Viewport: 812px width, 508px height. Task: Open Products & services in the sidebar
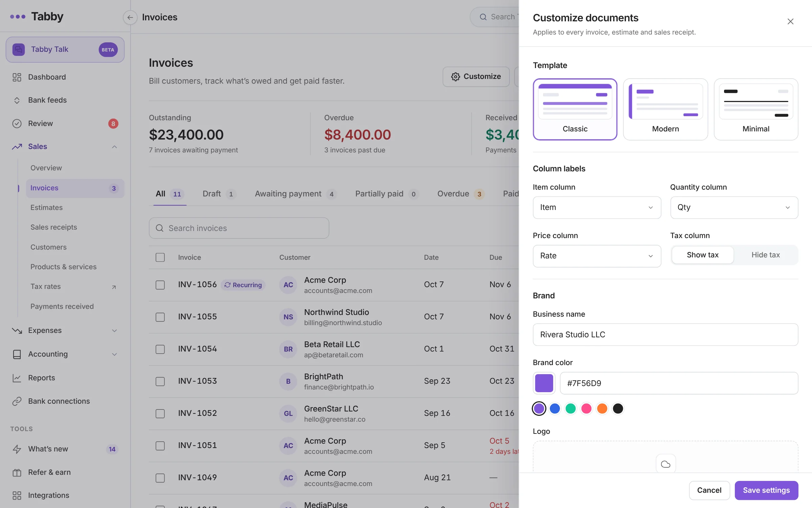click(63, 267)
